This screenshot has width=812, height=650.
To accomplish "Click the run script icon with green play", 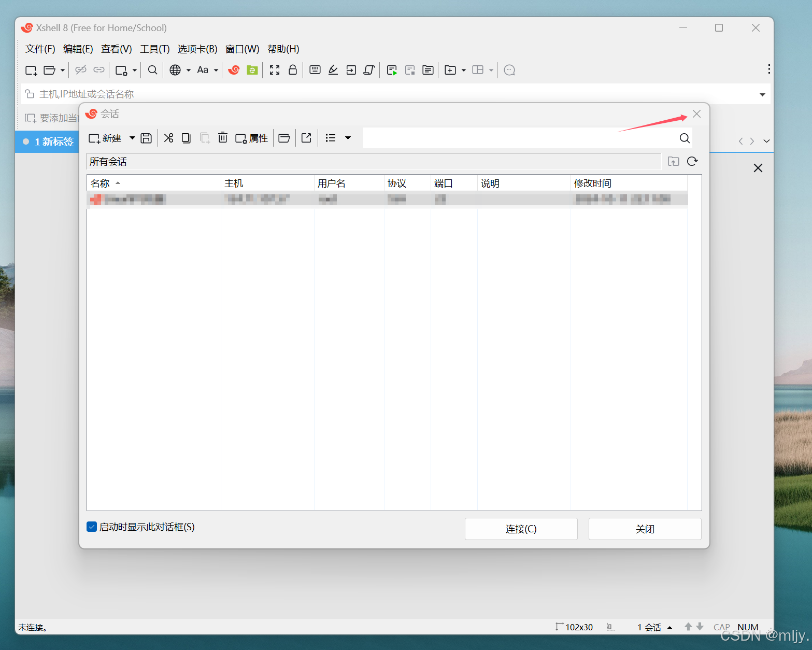I will coord(392,70).
